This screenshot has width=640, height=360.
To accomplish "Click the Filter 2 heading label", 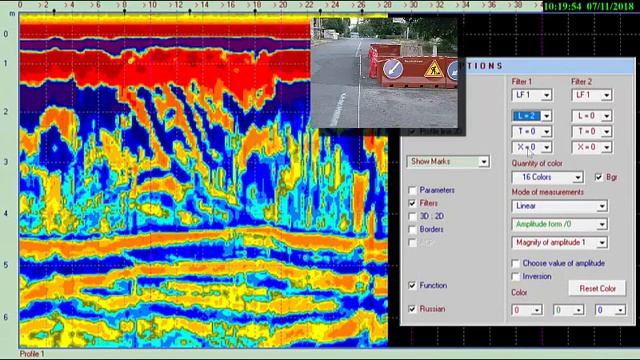I will (582, 82).
